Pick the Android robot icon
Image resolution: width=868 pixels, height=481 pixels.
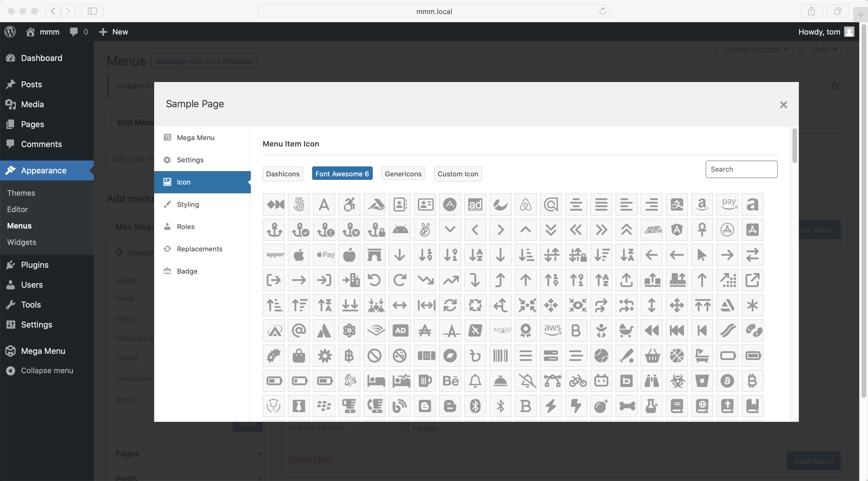coord(400,230)
